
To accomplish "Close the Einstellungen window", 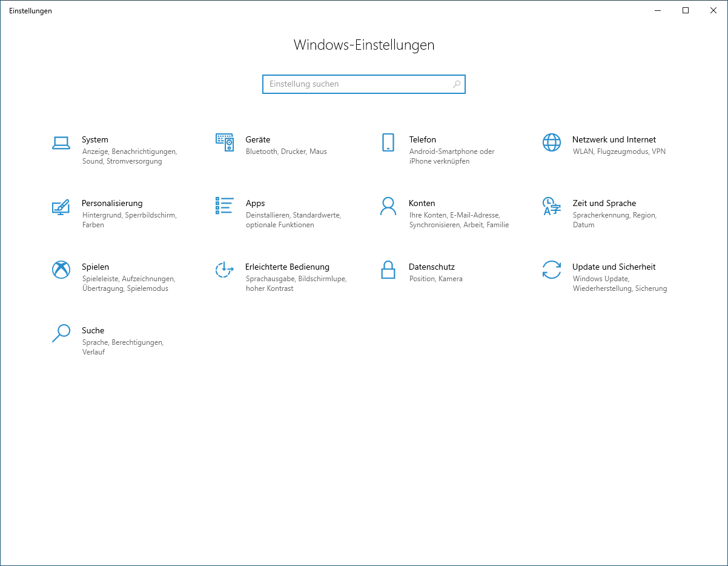I will pos(713,10).
